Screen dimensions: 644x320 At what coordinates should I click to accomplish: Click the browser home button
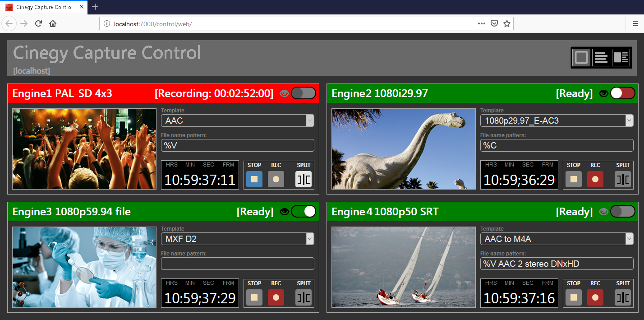point(53,23)
